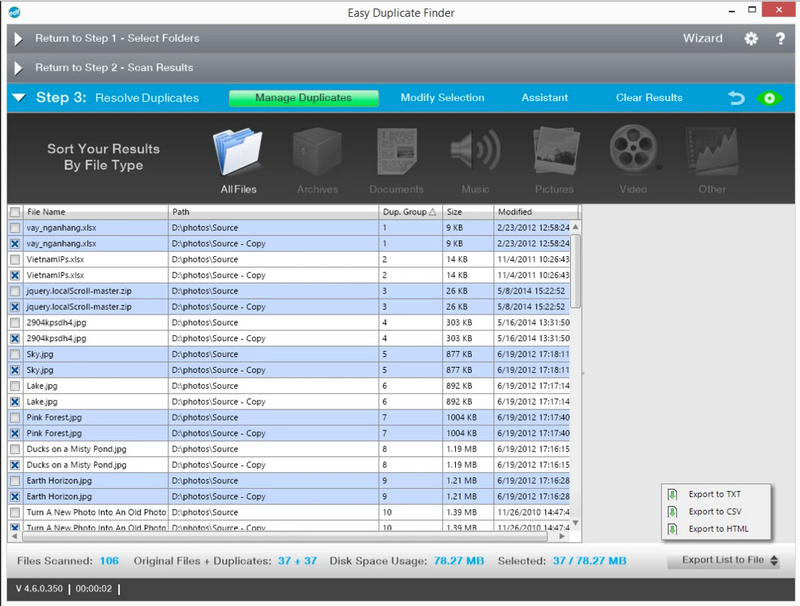The width and height of the screenshot is (800, 606).
Task: Click the 1004 KB size in Pink Forest Source row
Action: point(461,418)
